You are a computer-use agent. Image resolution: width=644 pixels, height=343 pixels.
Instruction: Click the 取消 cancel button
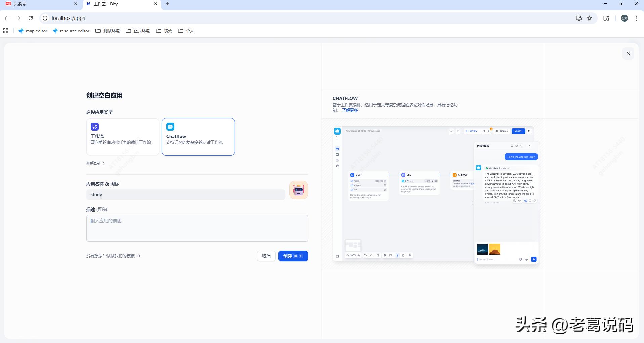coord(266,256)
